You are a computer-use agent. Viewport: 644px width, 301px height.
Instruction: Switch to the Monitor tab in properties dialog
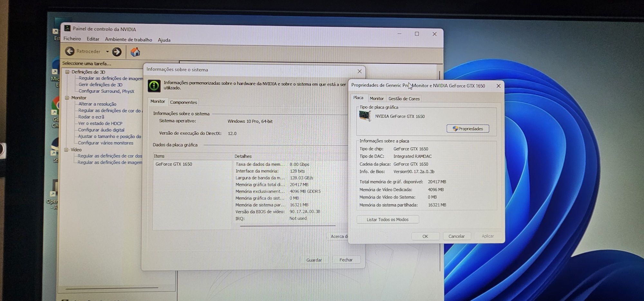tap(376, 99)
